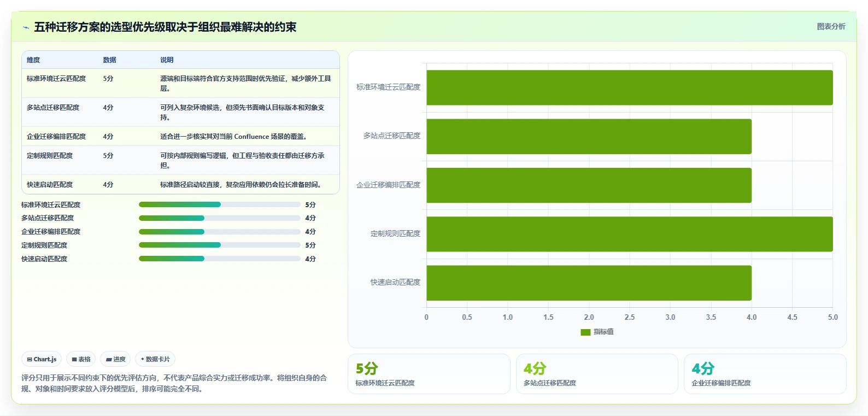Viewport: 868px width, 416px height.
Task: Select the 表格 tag chip
Action: tap(81, 359)
